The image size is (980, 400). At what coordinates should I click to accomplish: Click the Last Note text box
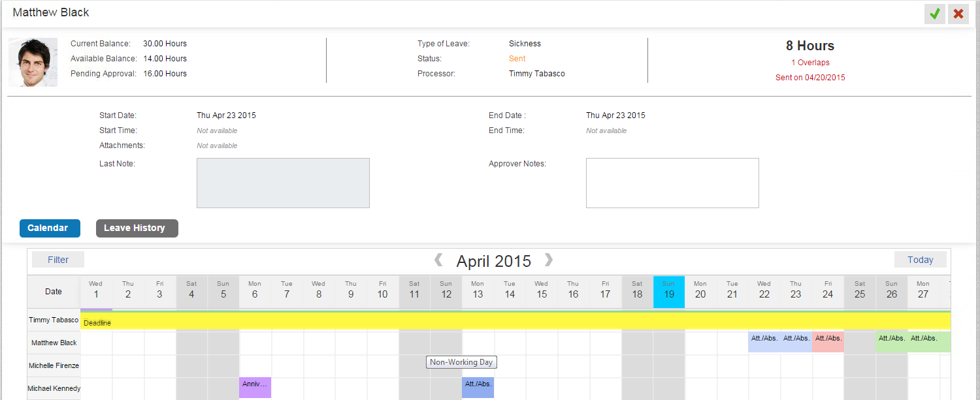click(x=283, y=183)
